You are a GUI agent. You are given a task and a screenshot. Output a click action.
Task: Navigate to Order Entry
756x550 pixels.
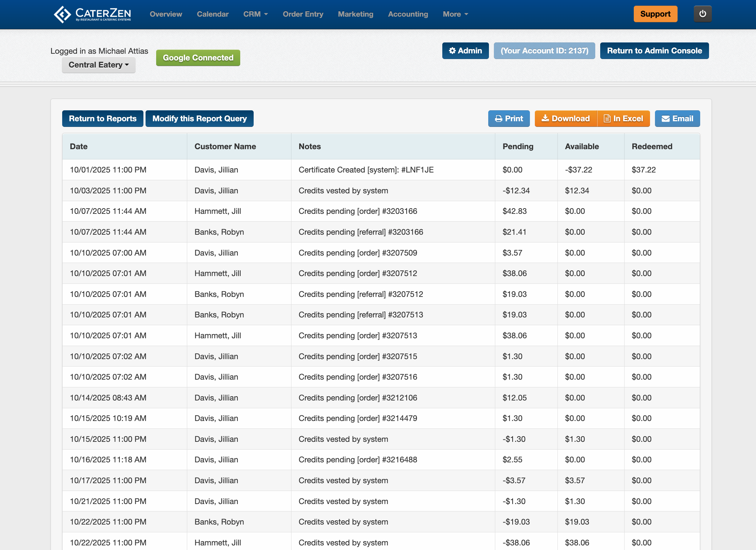pos(303,14)
